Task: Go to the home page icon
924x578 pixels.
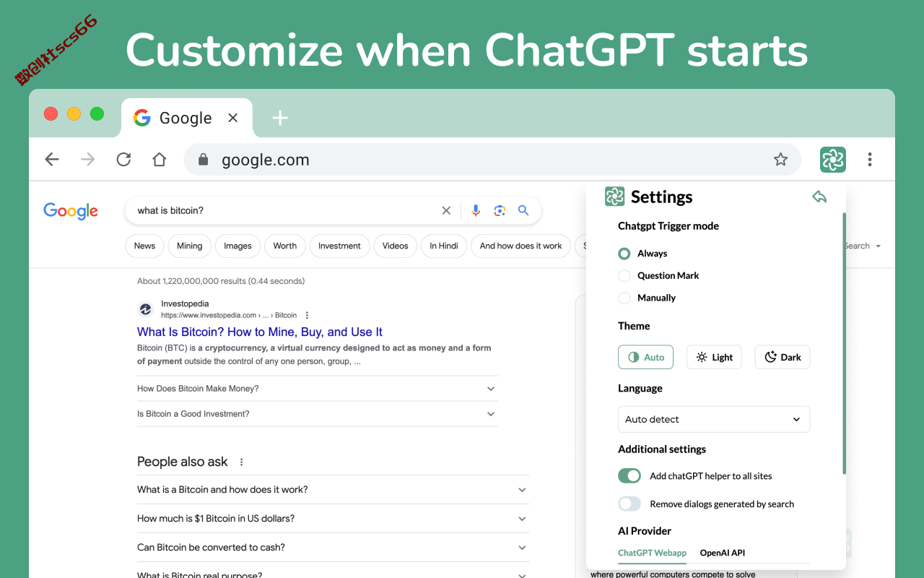Action: tap(160, 160)
